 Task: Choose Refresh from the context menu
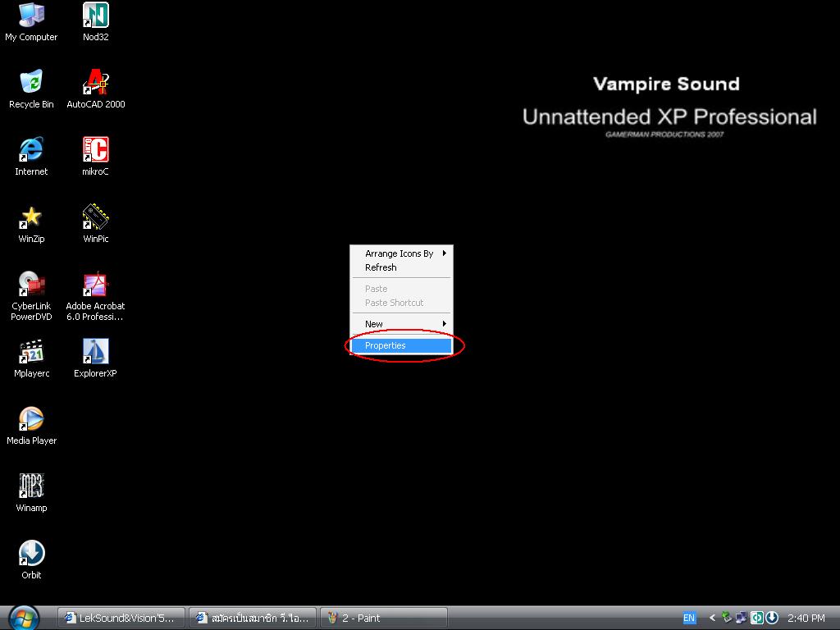coord(401,267)
